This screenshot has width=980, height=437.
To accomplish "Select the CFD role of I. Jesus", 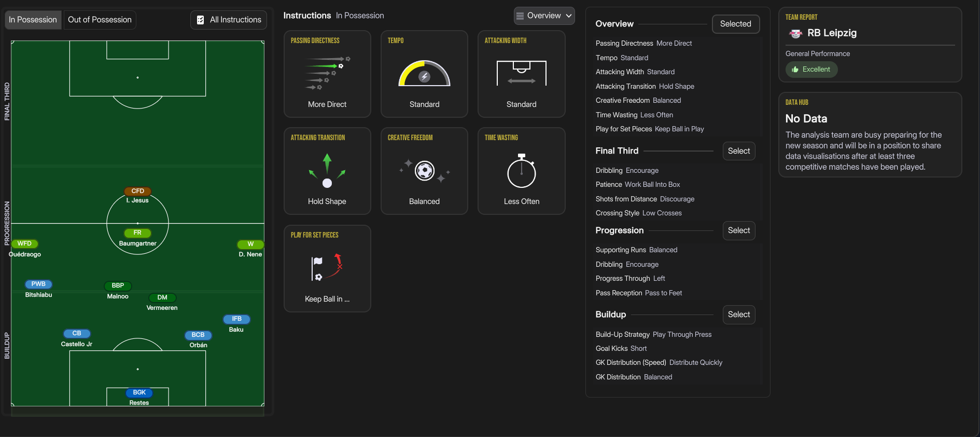I will click(137, 191).
